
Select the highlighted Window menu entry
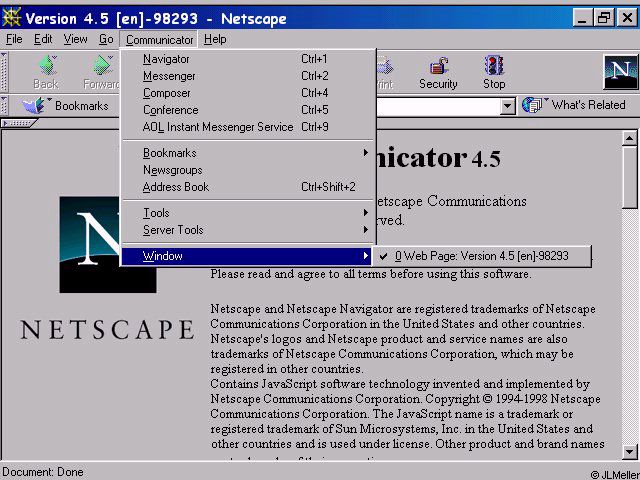click(x=247, y=256)
